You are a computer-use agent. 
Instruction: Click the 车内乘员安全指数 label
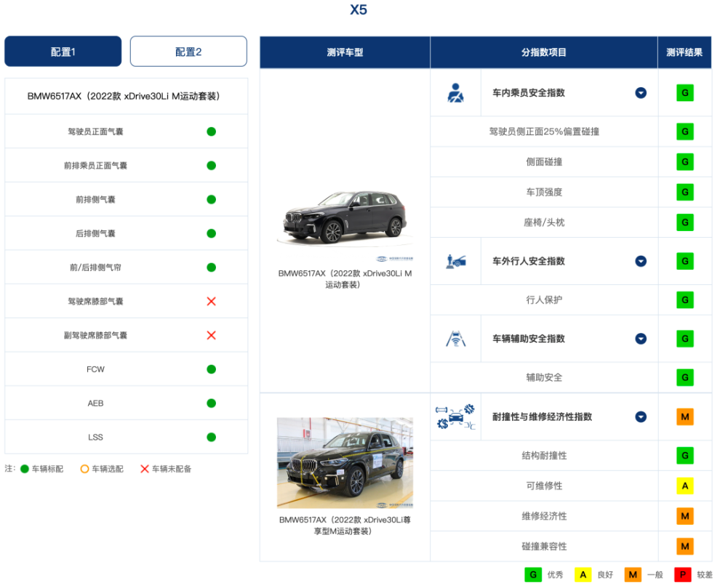529,93
